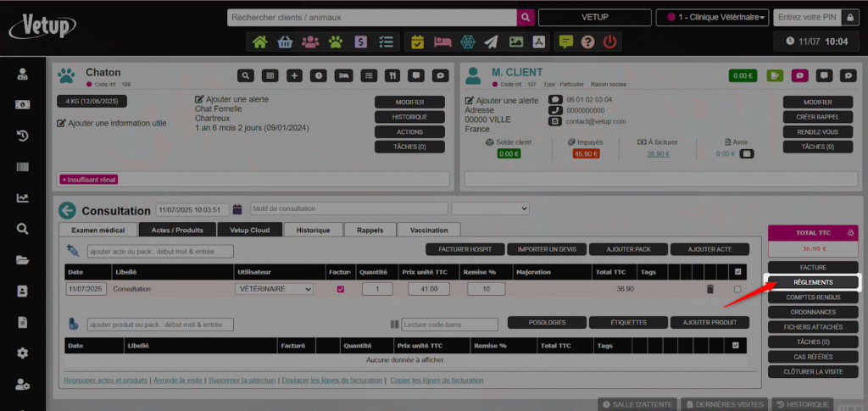Open the Actes / Produits tab
Screen dimensions: 868x411
point(176,230)
